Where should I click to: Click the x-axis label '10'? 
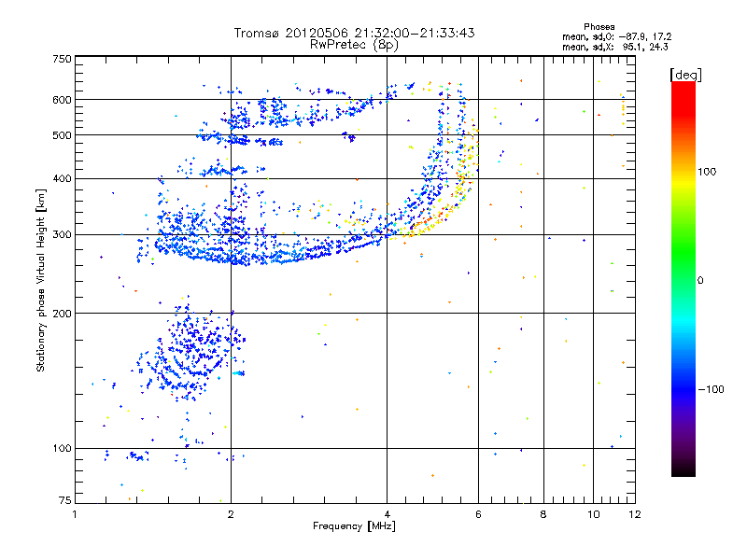pos(594,514)
